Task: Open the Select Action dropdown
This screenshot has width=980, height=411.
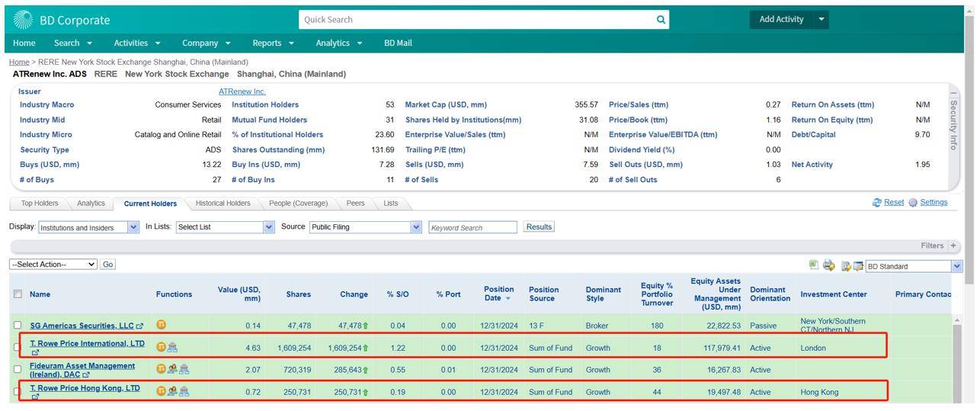Action: 53,264
